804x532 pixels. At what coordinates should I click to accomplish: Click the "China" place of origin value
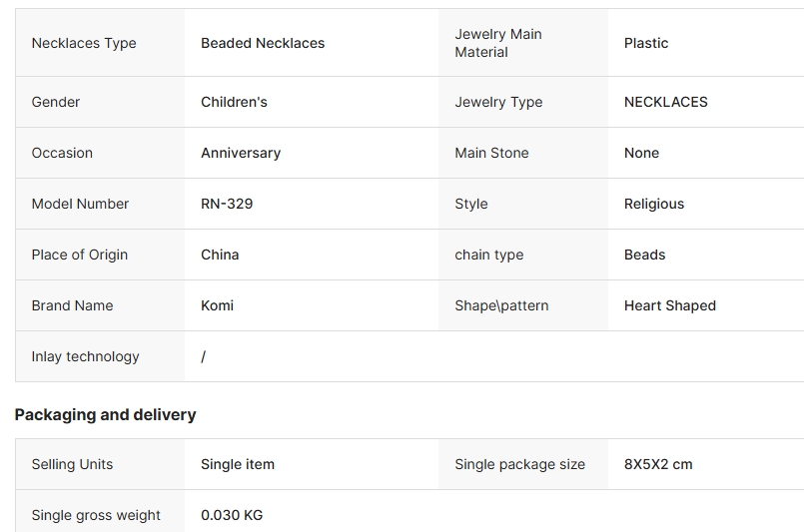[x=220, y=255]
